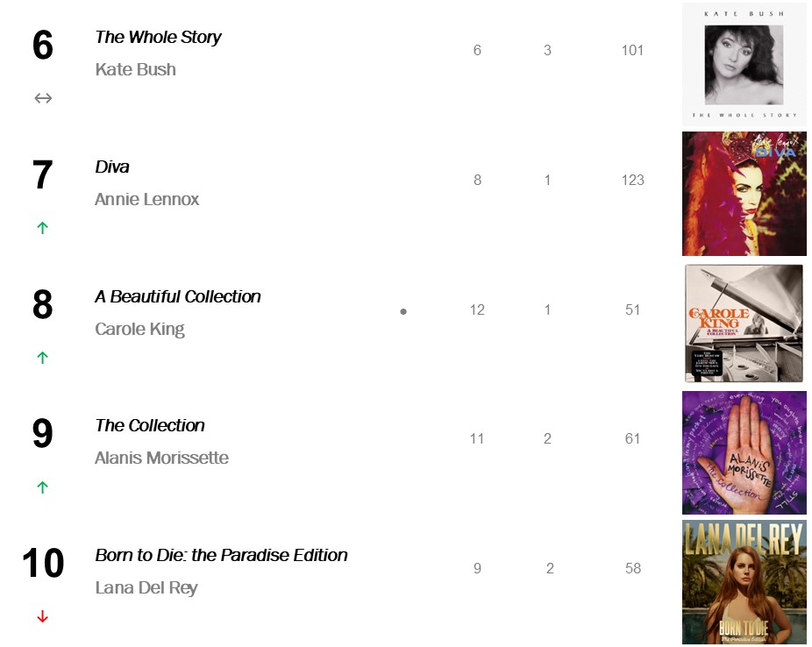This screenshot has width=812, height=647.
Task: Click The Whole Story album cover
Action: point(744,65)
